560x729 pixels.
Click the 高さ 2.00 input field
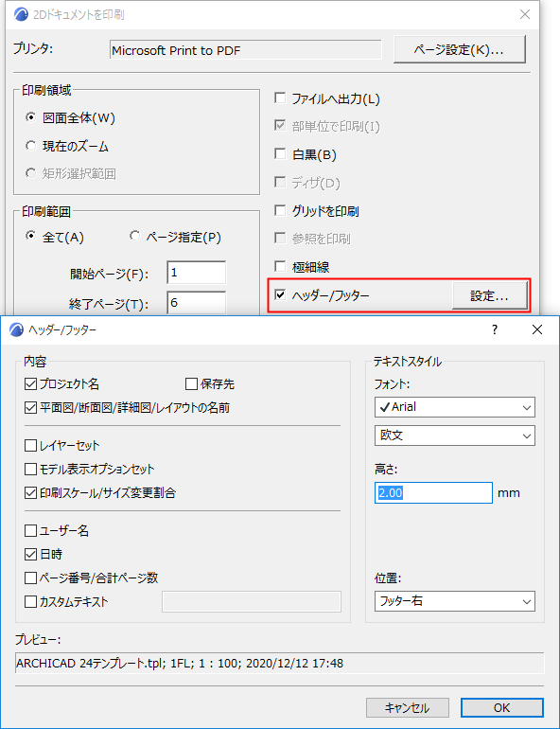click(x=433, y=493)
